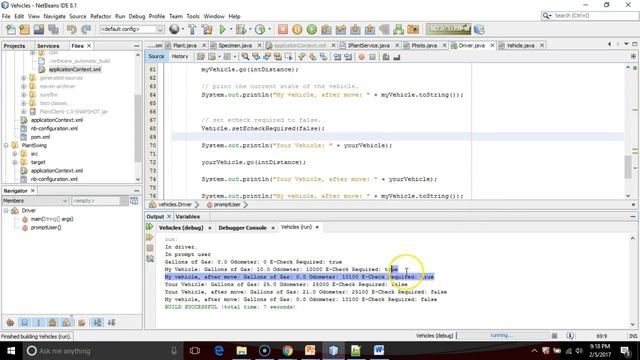Pause the debugger with orange icon
The height and width of the screenshot is (360, 640).
pos(297,29)
